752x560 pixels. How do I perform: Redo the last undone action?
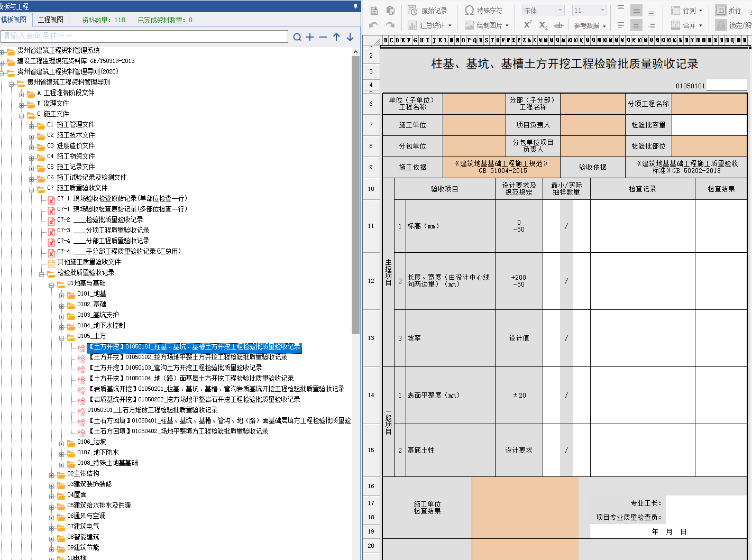tap(390, 25)
